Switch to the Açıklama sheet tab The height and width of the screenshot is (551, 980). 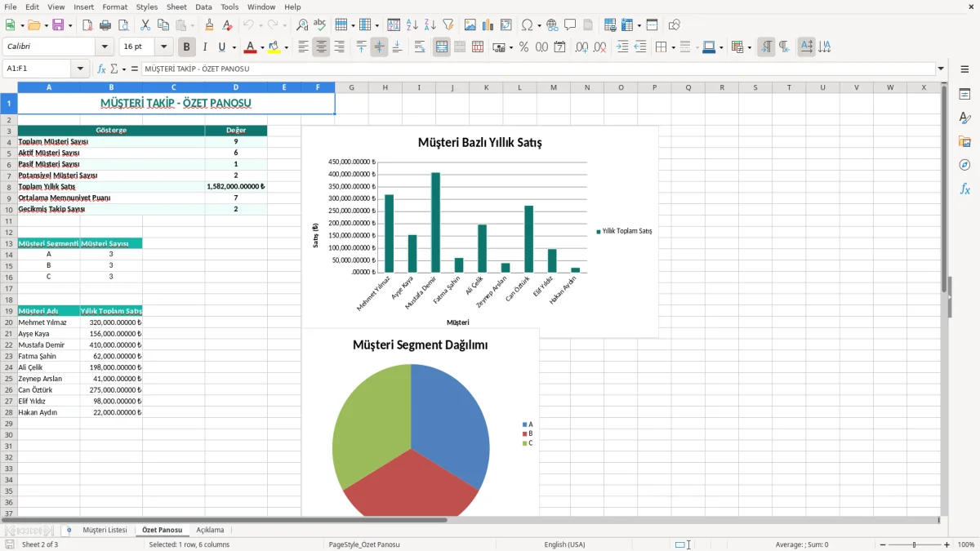point(210,530)
